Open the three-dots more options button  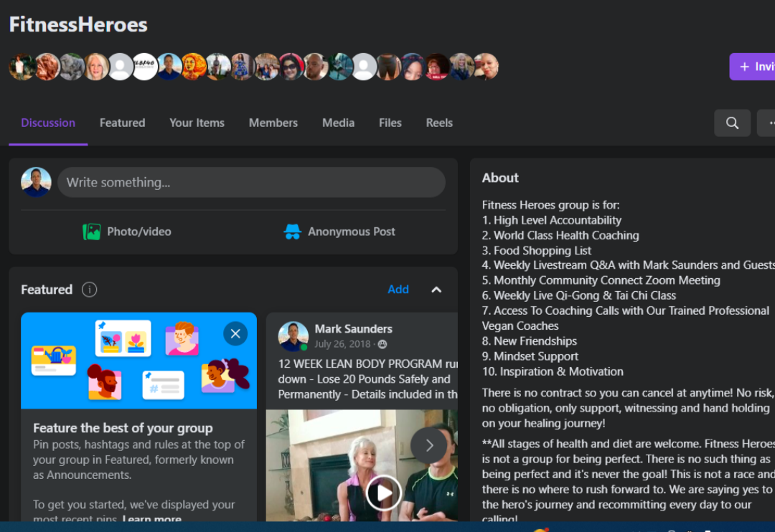tap(769, 123)
